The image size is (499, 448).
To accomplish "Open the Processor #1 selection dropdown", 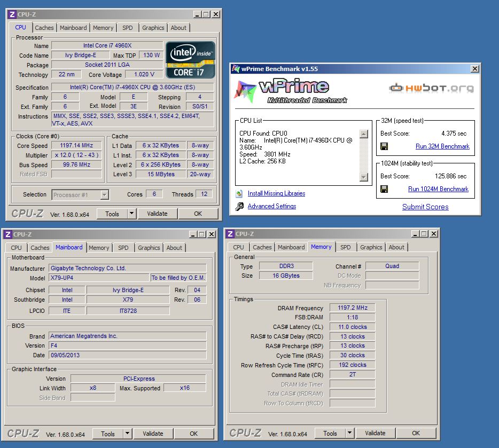I will [104, 194].
